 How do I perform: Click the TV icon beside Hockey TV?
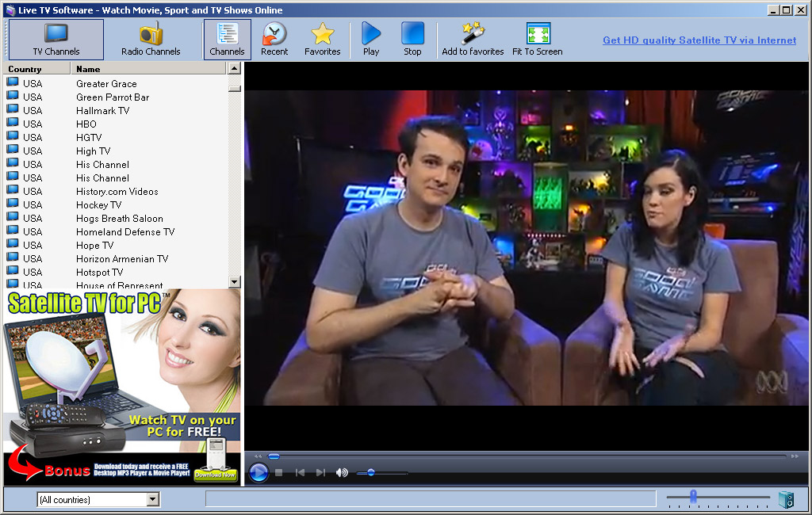[x=13, y=204]
